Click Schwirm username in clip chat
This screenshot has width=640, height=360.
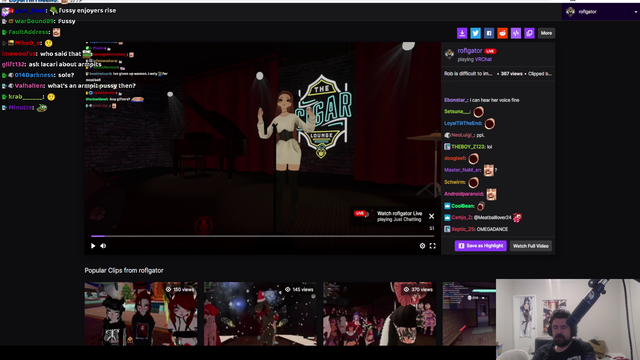tap(455, 182)
